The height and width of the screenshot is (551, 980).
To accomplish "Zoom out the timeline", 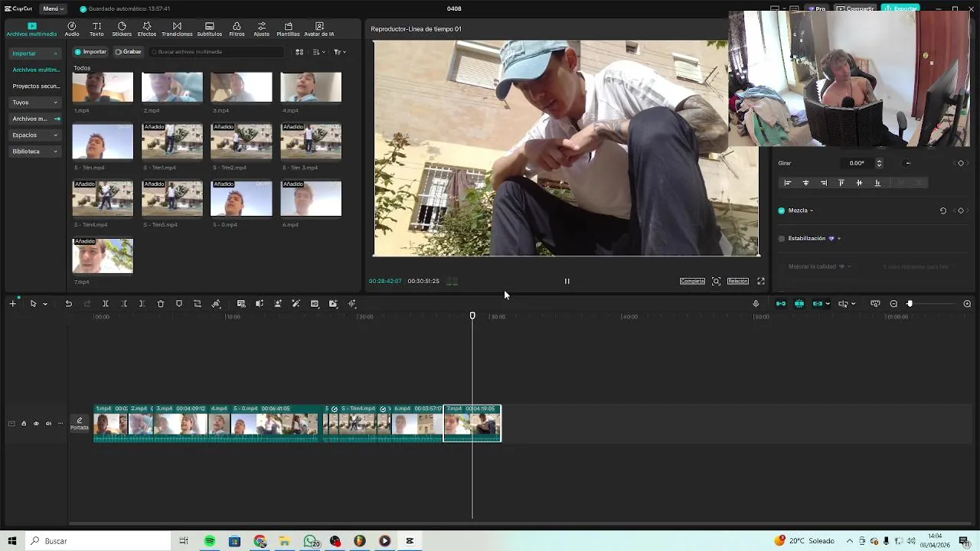I will 893,304.
